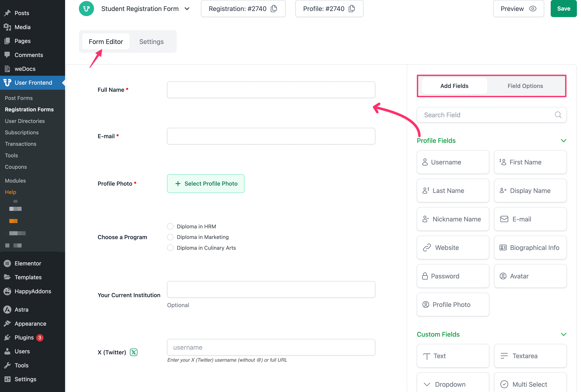The image size is (581, 392).
Task: Add the Biographical Info field
Action: pyautogui.click(x=530, y=247)
